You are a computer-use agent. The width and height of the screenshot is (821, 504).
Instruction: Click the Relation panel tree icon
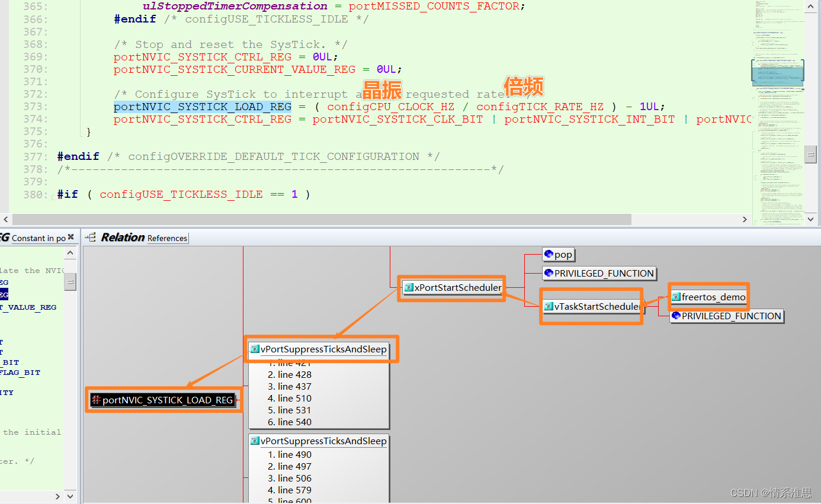tap(91, 237)
